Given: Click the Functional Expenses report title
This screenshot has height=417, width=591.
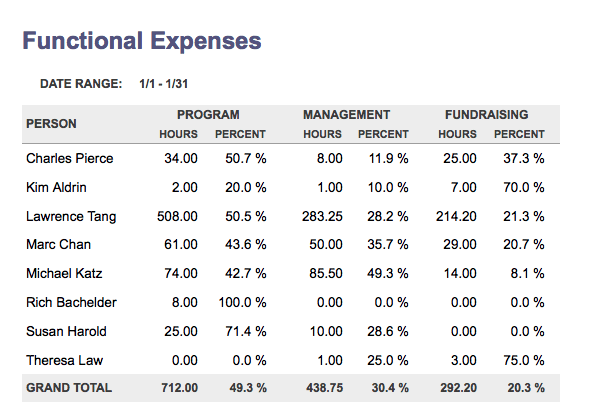Looking at the screenshot, I should click(x=142, y=41).
